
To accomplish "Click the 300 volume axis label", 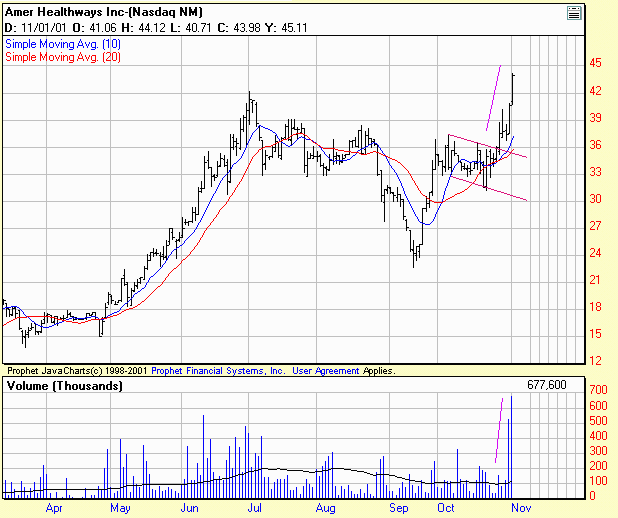I will (x=598, y=451).
